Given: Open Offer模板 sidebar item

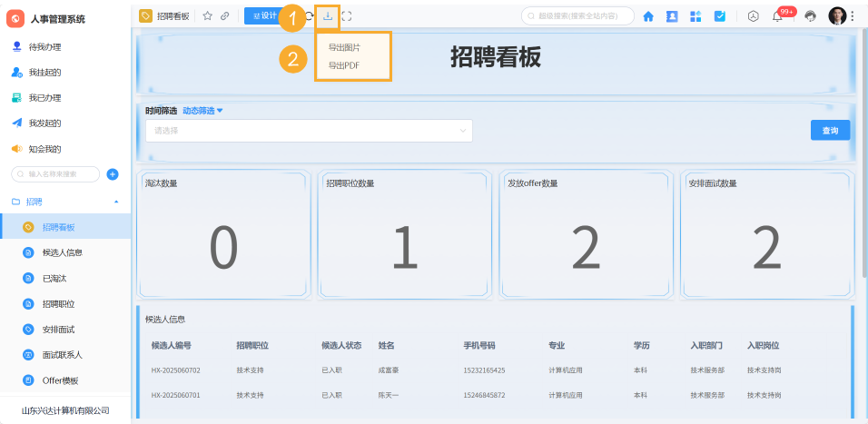Looking at the screenshot, I should (65, 380).
